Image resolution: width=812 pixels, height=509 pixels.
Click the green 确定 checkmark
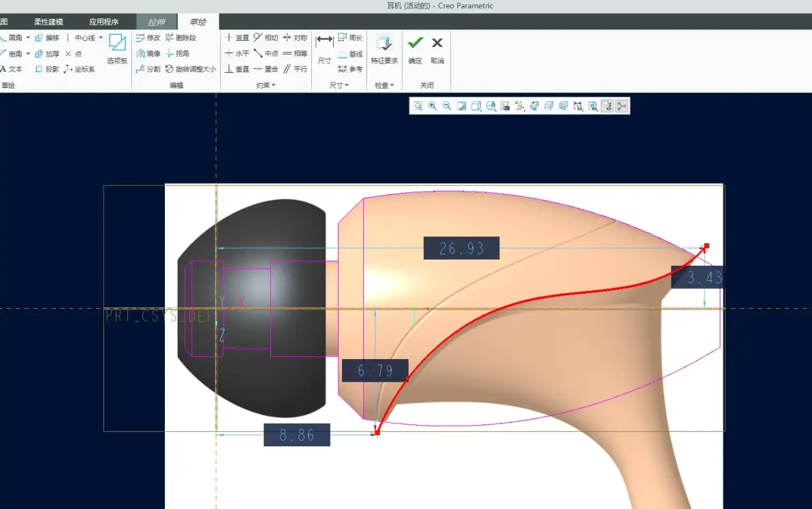[x=416, y=42]
